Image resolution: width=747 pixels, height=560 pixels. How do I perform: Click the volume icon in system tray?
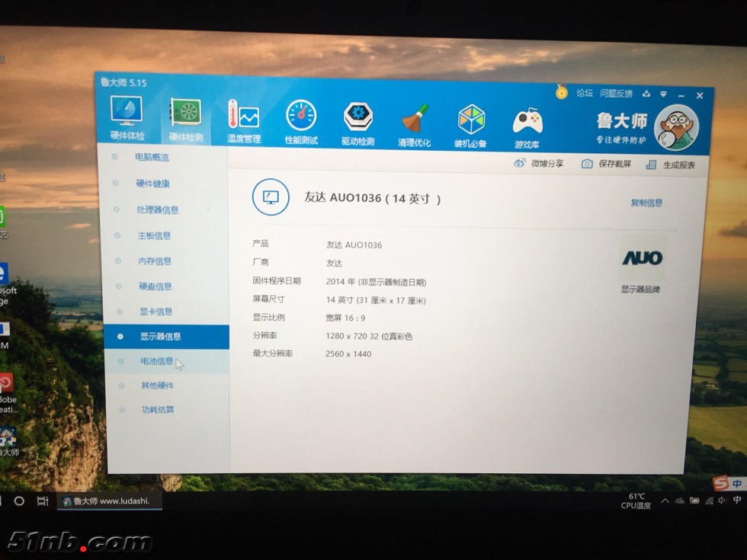tap(722, 501)
